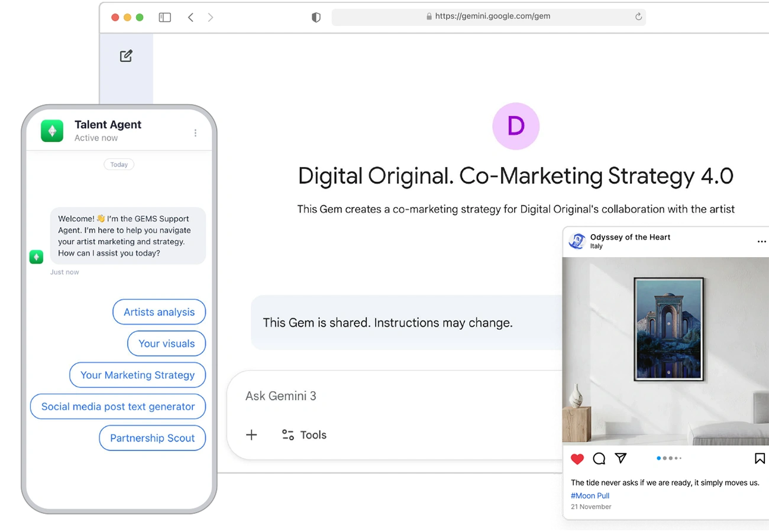Click the Welcome message bubble from GEMS Support
Screen dimensions: 769x532
point(128,235)
